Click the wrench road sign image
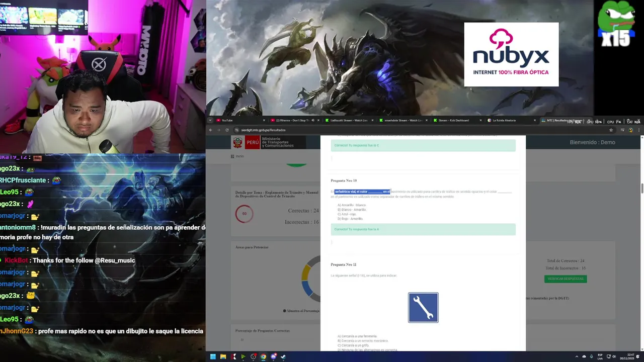644x362 pixels. [423, 307]
